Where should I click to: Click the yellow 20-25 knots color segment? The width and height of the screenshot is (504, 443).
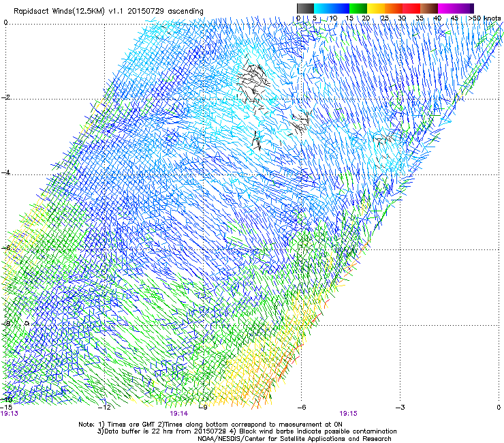pyautogui.click(x=376, y=8)
